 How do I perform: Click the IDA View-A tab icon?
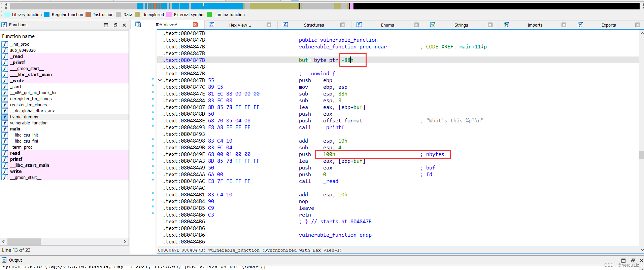click(138, 24)
